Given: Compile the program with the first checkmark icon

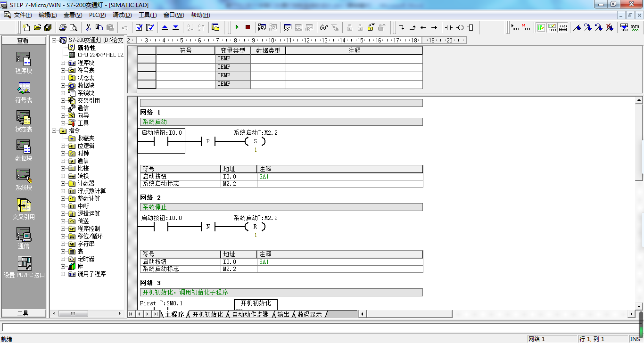Looking at the screenshot, I should 139,27.
